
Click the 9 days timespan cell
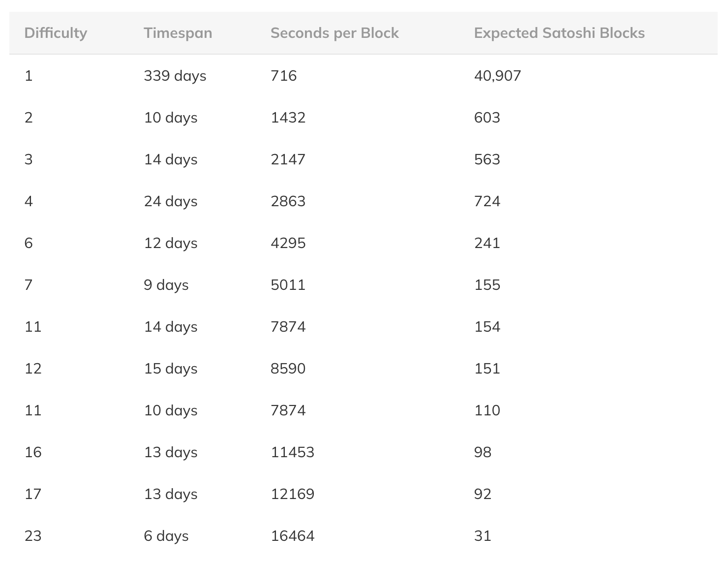(x=166, y=285)
